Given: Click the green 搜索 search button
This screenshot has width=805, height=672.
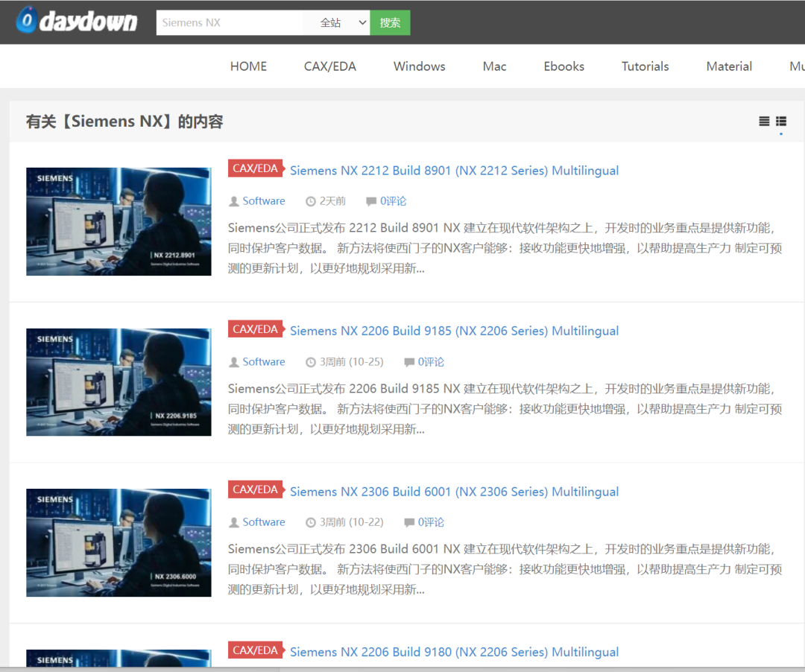Looking at the screenshot, I should (x=390, y=22).
